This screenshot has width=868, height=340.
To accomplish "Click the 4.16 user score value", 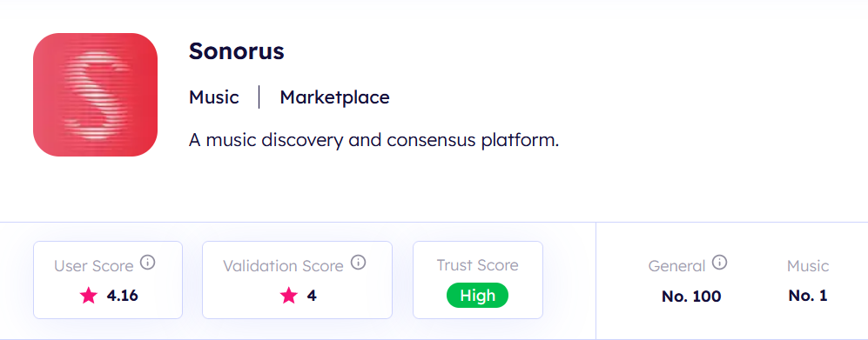I will [x=123, y=296].
